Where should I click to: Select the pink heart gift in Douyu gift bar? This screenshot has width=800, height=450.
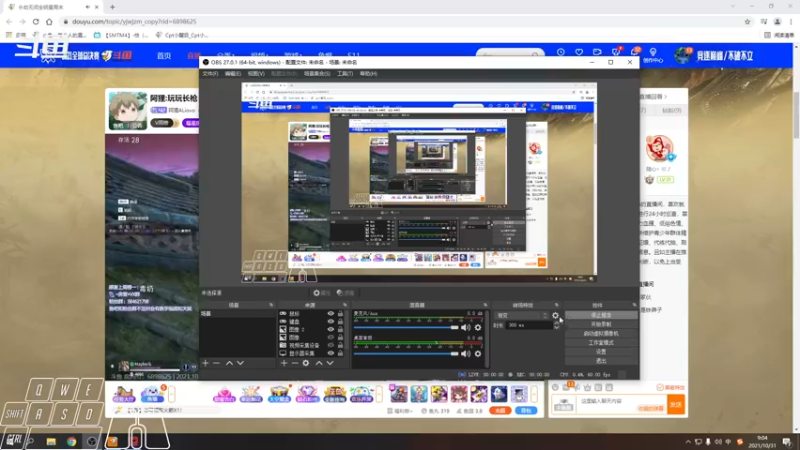[224, 394]
